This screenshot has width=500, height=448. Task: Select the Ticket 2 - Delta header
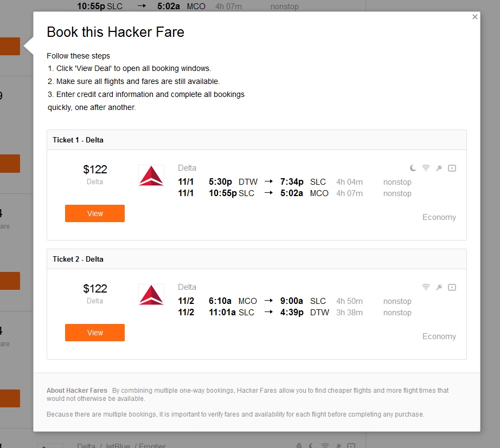pyautogui.click(x=78, y=259)
